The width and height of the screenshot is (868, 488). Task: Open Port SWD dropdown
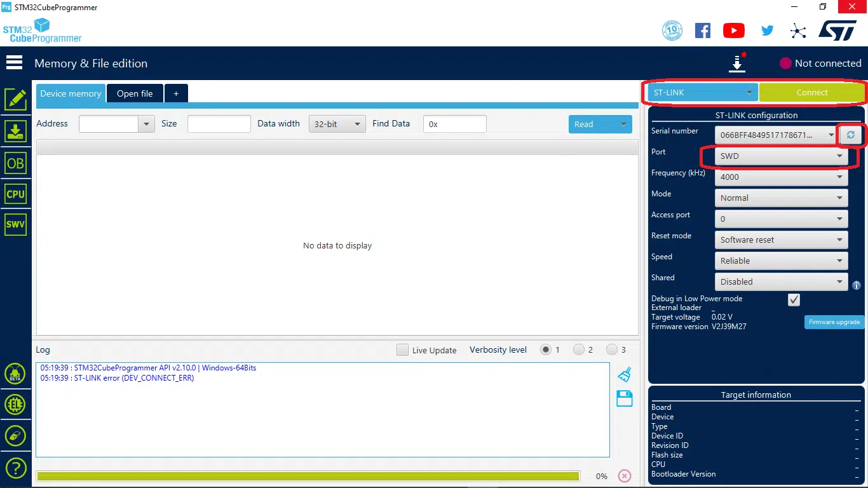click(x=781, y=156)
